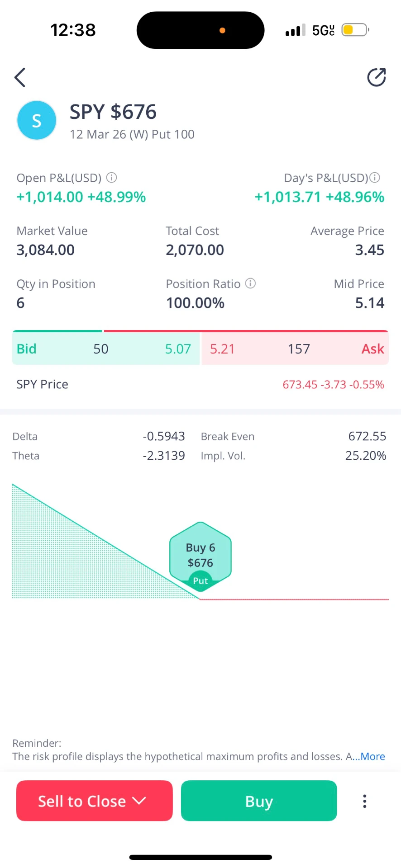This screenshot has height=868, width=401.
Task: Tap the Break Even value 672.55
Action: click(x=367, y=436)
